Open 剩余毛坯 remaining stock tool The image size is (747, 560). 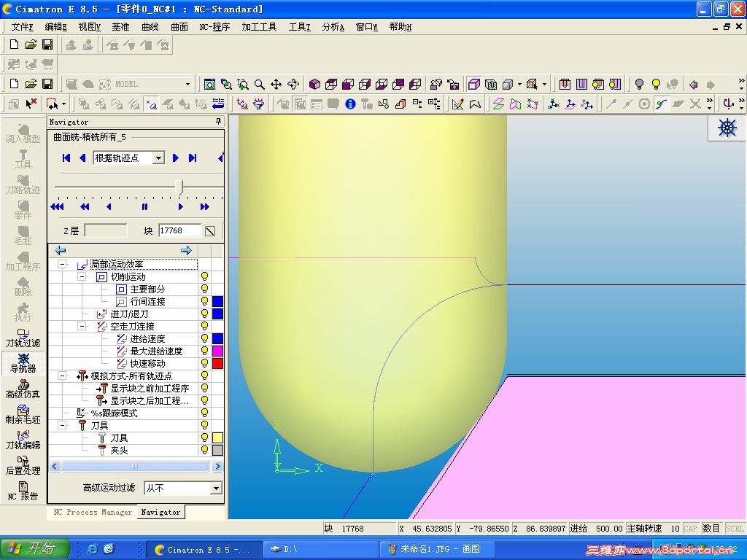(x=23, y=414)
